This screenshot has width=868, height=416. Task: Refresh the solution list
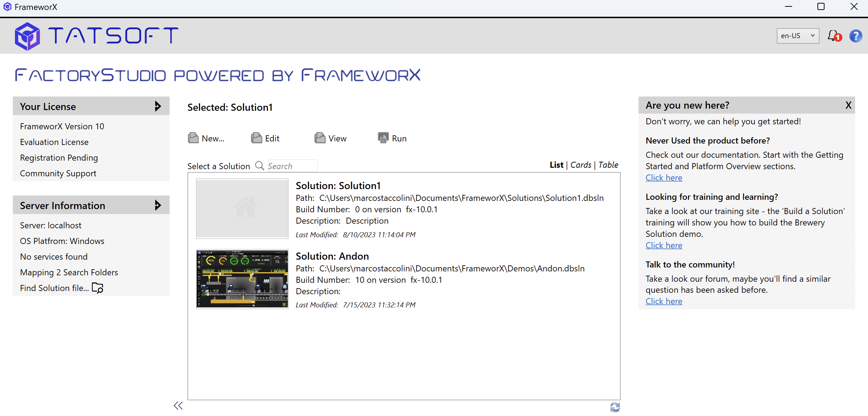pos(615,407)
